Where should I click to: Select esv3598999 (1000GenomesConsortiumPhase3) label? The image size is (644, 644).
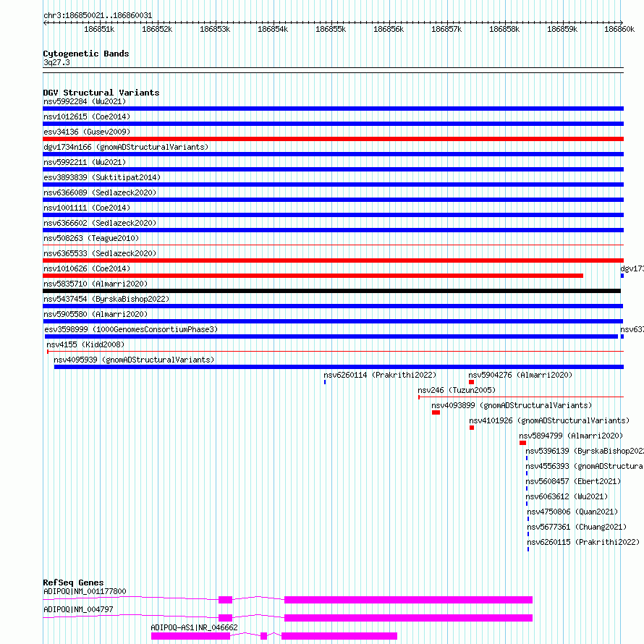131,329
